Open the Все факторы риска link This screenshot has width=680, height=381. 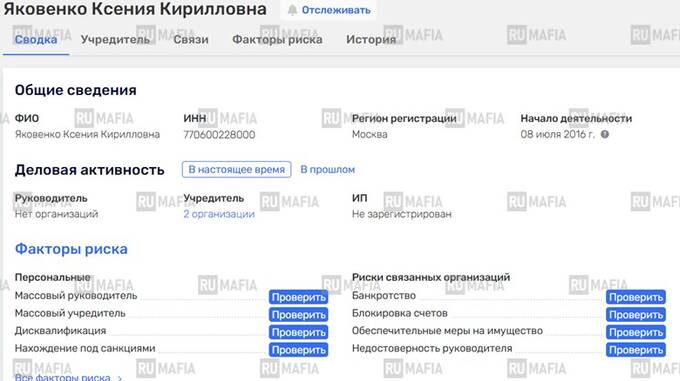click(62, 378)
